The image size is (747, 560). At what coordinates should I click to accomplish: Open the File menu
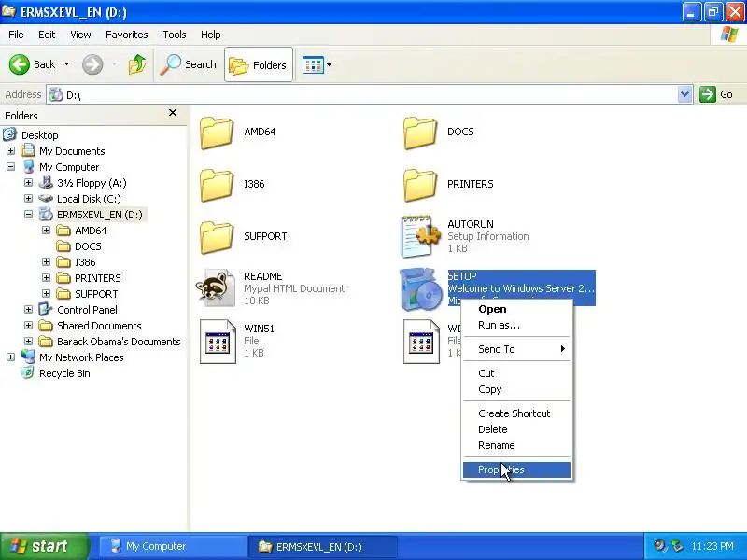pyautogui.click(x=16, y=35)
